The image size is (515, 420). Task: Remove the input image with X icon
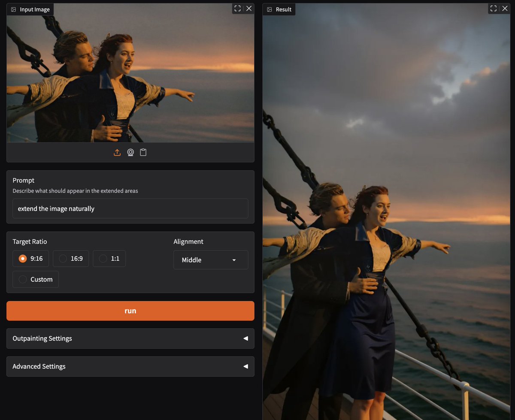[x=249, y=8]
